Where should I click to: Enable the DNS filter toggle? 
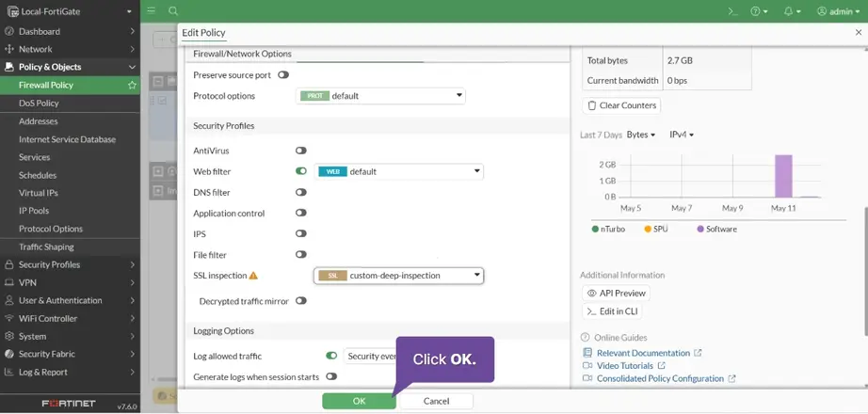click(301, 192)
